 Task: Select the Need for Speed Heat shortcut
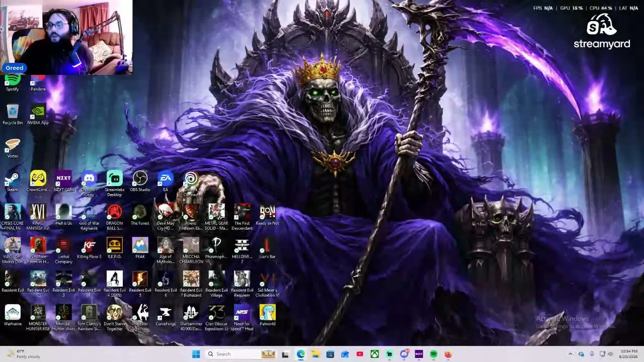pyautogui.click(x=242, y=318)
